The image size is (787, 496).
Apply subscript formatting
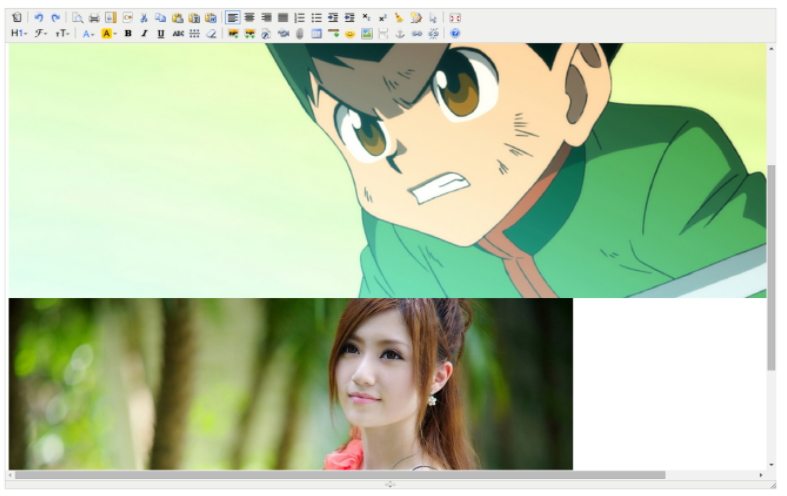[366, 18]
